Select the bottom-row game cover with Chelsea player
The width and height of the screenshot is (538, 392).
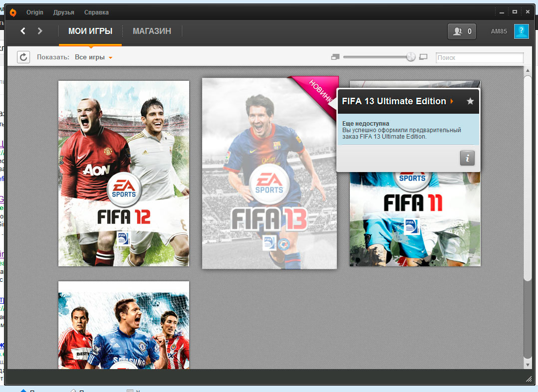point(124,325)
